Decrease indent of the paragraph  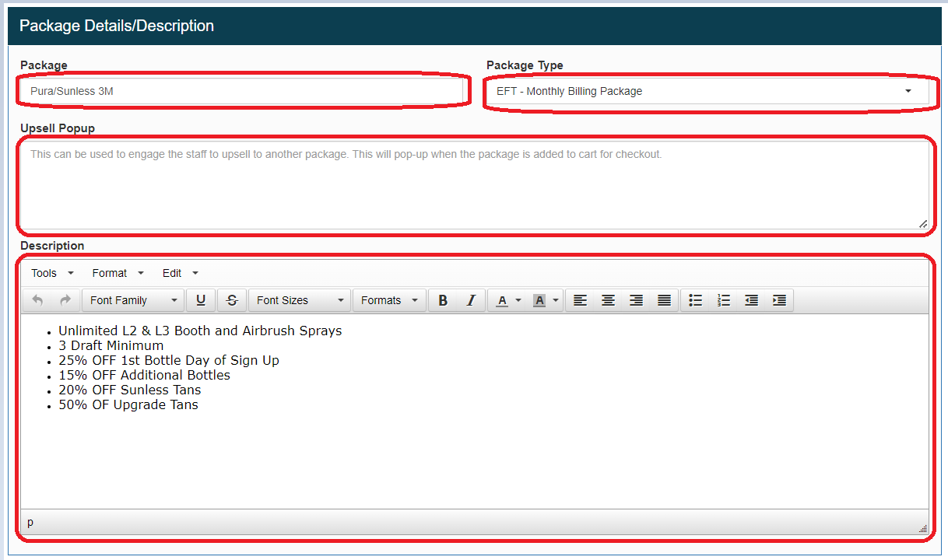pyautogui.click(x=751, y=300)
